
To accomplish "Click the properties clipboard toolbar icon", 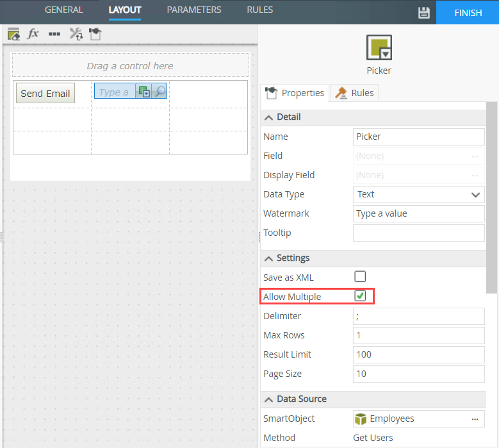I will pyautogui.click(x=95, y=34).
